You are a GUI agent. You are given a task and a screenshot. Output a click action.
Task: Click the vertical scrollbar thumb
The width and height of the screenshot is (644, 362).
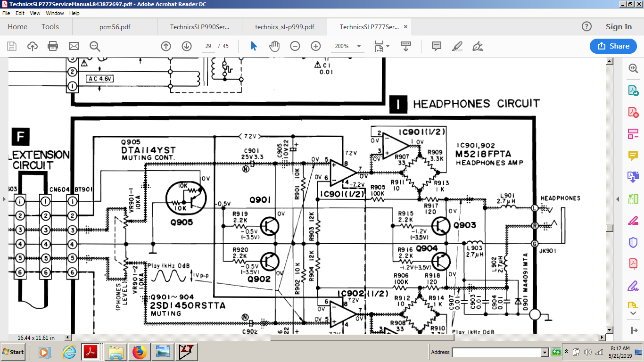(609, 228)
